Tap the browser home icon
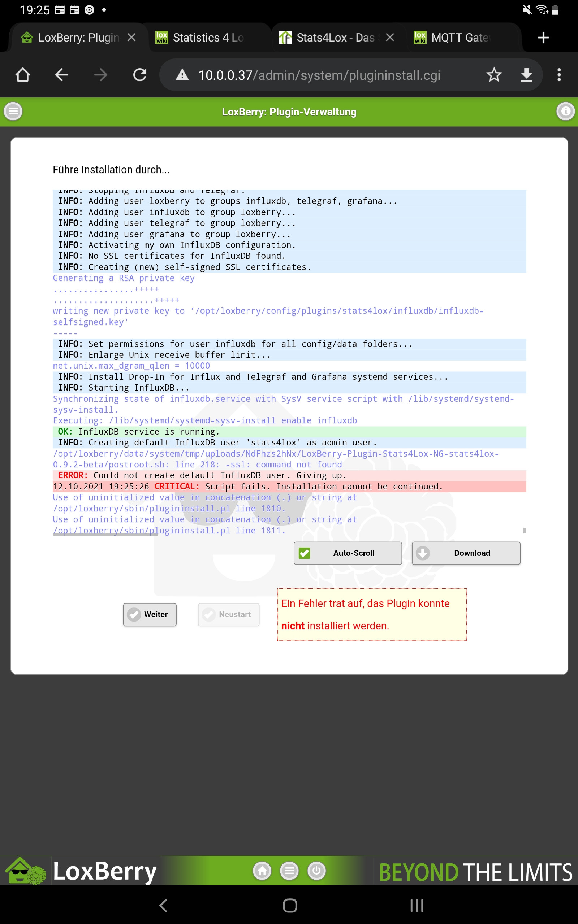This screenshot has width=578, height=924. (x=22, y=75)
